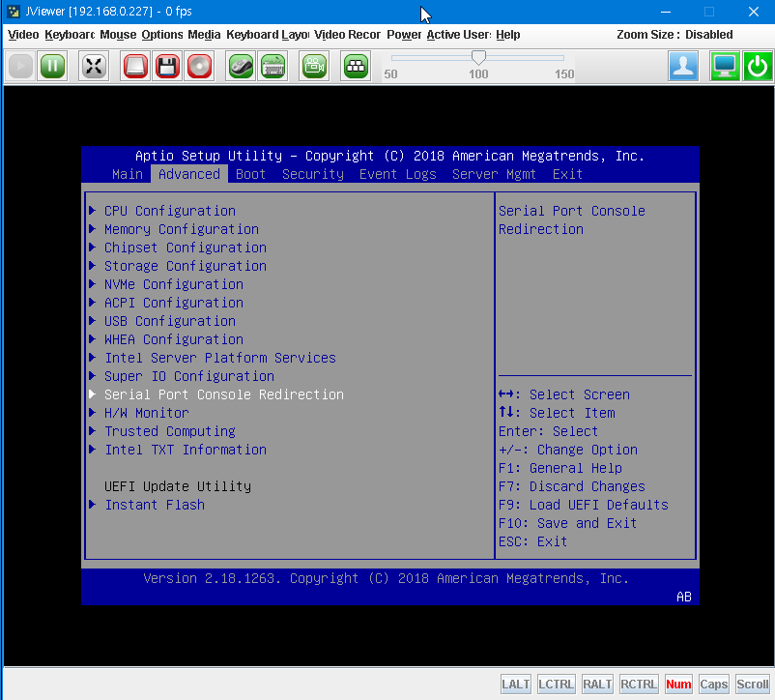Expand USB Configuration submenu
Image resolution: width=775 pixels, height=700 pixels.
169,321
